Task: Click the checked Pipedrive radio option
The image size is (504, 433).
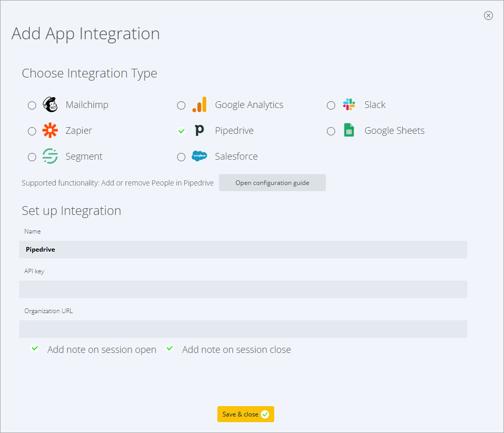Action: [x=181, y=131]
